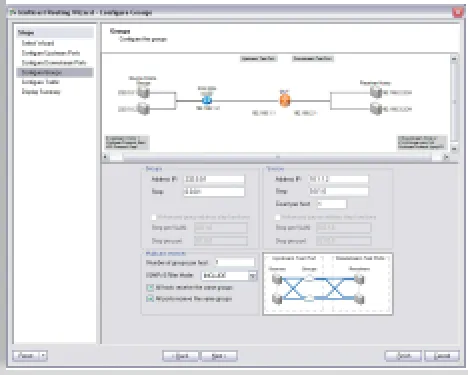Image resolution: width=468 pixels, height=375 pixels.
Task: Toggle the Downstream Section button above the topology
Action: click(313, 59)
